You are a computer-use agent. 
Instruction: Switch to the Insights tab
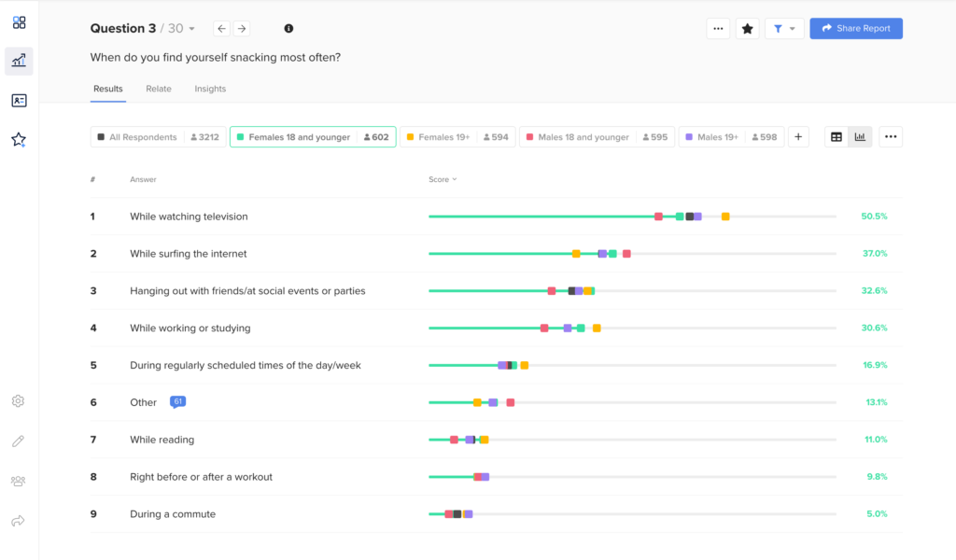click(210, 89)
